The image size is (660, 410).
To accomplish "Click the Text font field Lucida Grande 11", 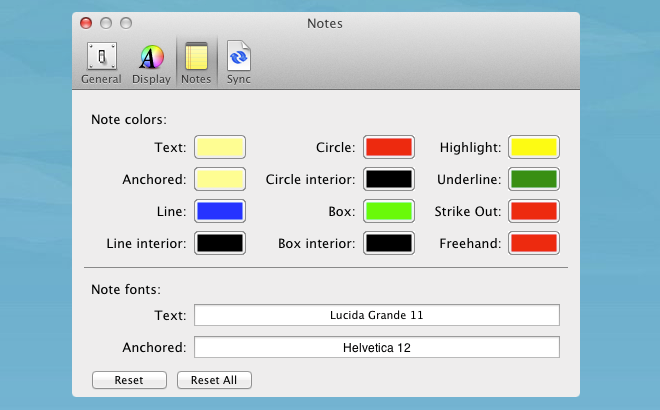I will pos(377,315).
